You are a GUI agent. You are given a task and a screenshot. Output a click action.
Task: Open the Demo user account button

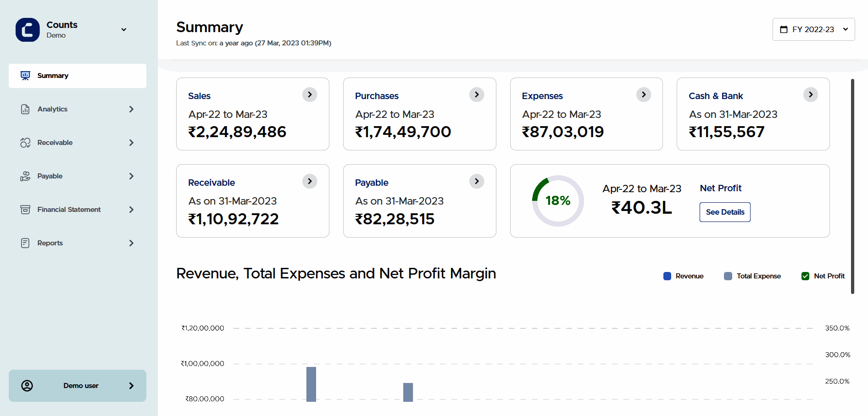(77, 386)
